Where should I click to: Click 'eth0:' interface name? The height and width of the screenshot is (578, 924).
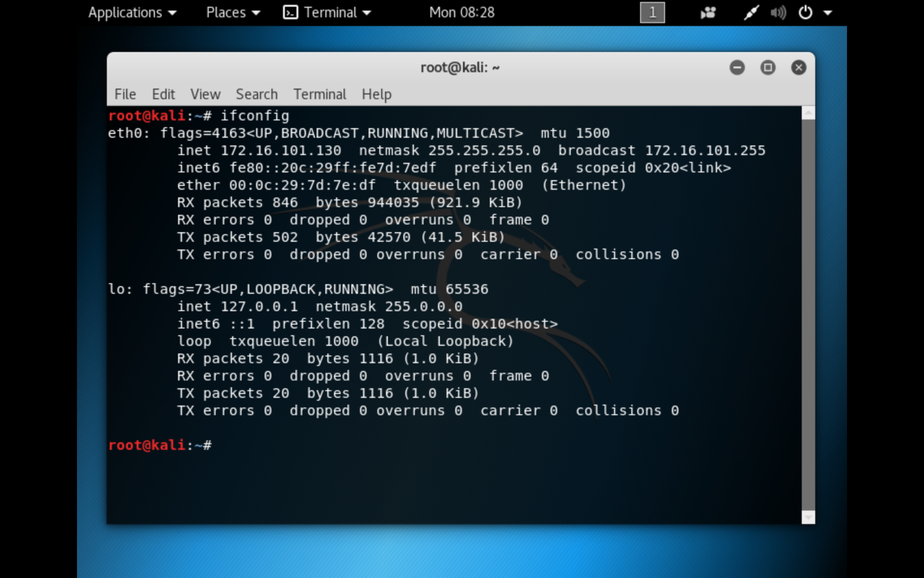(129, 133)
